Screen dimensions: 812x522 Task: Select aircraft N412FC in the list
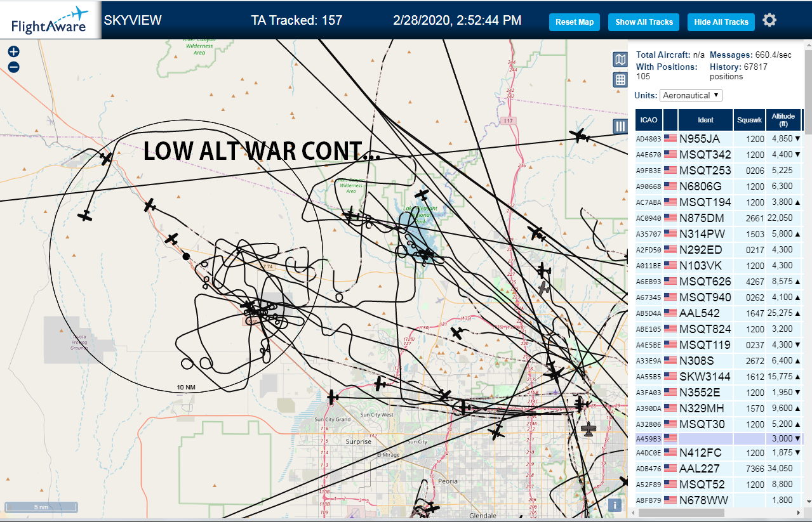click(x=719, y=453)
